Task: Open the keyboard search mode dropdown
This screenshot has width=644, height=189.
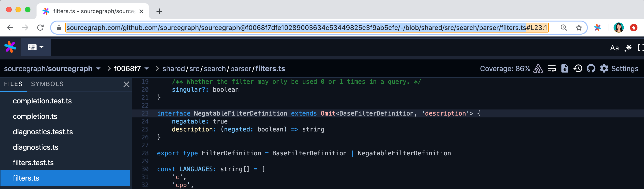Action: [36, 47]
